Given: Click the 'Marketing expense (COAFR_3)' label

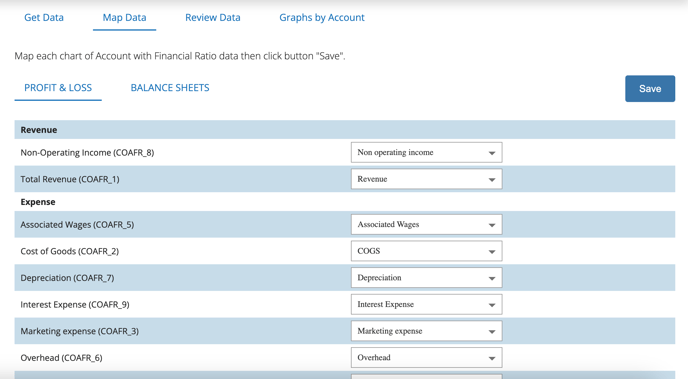Looking at the screenshot, I should (x=79, y=331).
